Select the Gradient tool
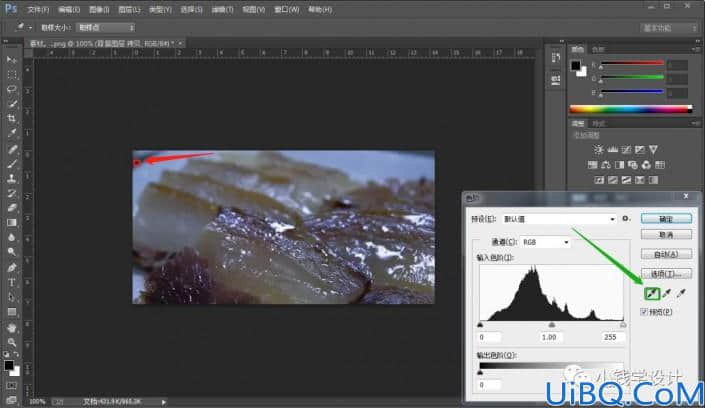This screenshot has height=408, width=705. coord(12,223)
